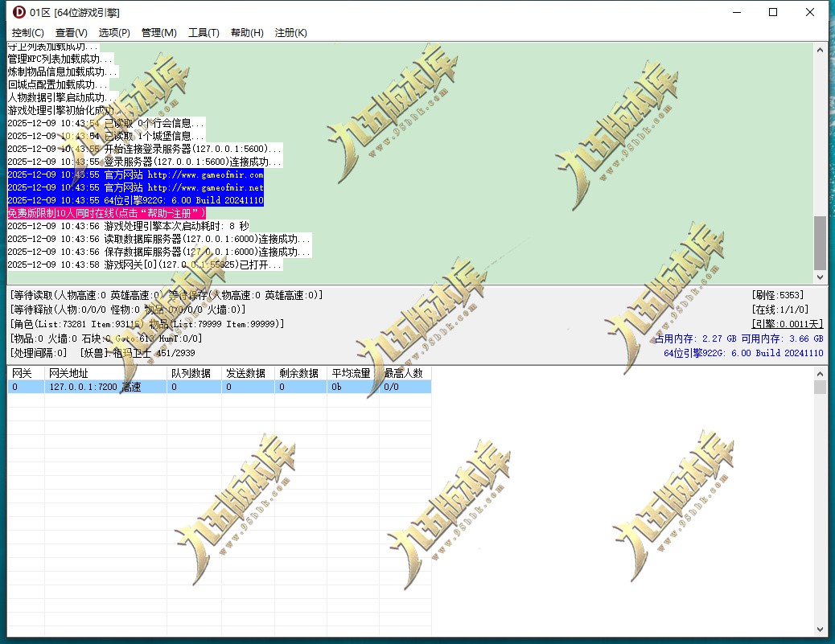Click the [处理间隔:0] status text

tap(39, 353)
